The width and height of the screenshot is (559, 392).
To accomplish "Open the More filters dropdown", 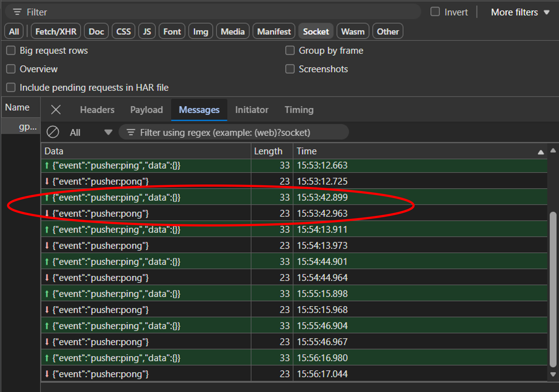I will 520,12.
